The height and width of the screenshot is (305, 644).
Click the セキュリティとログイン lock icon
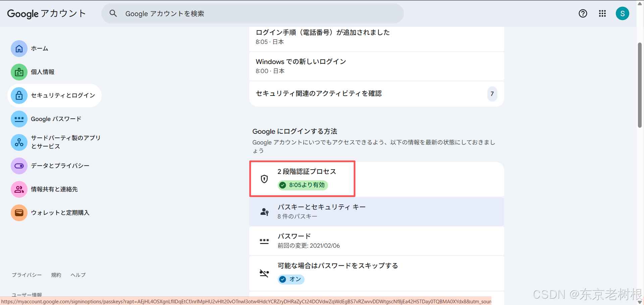(x=19, y=96)
